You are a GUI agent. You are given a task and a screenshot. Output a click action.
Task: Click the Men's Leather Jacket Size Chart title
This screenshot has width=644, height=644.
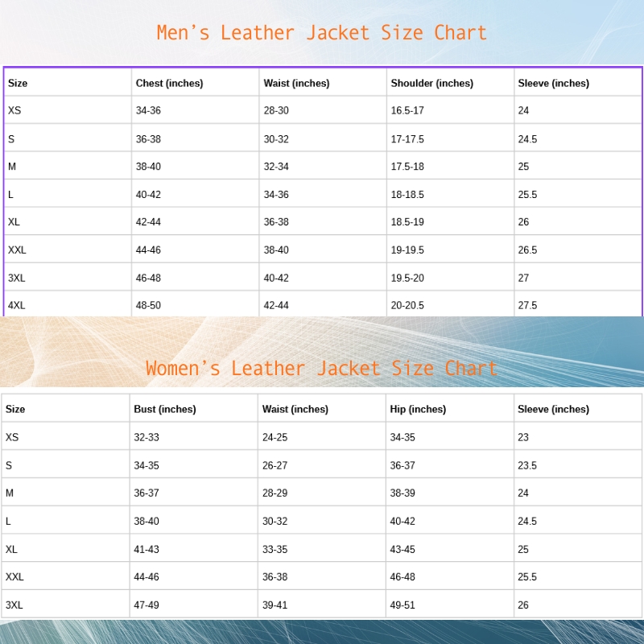321,33
